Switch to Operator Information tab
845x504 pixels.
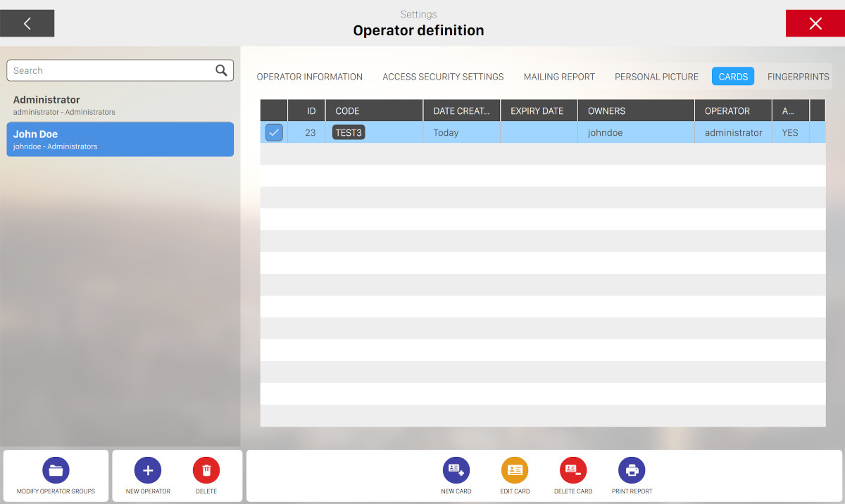(309, 77)
